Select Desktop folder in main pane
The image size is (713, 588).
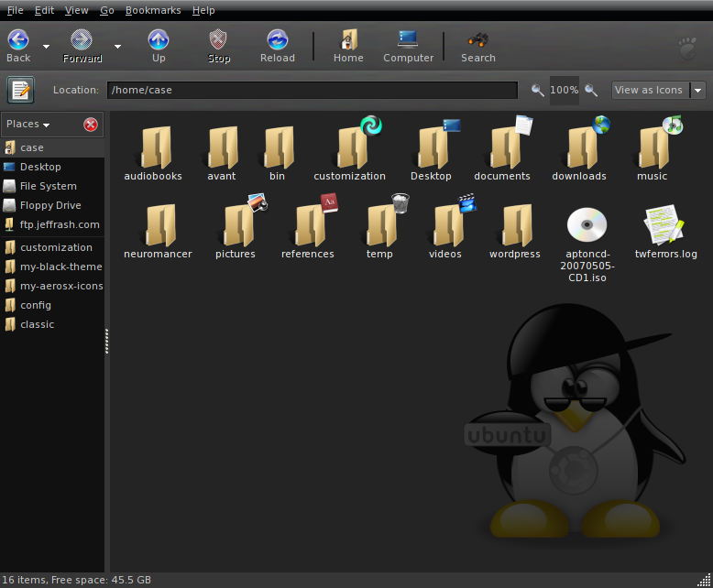(x=431, y=147)
